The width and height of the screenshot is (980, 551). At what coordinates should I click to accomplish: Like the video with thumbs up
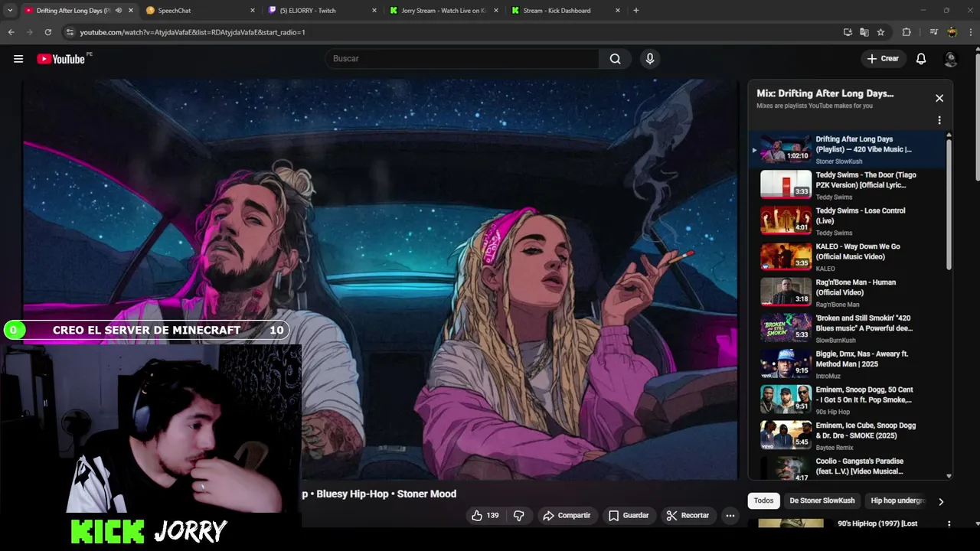pos(485,516)
